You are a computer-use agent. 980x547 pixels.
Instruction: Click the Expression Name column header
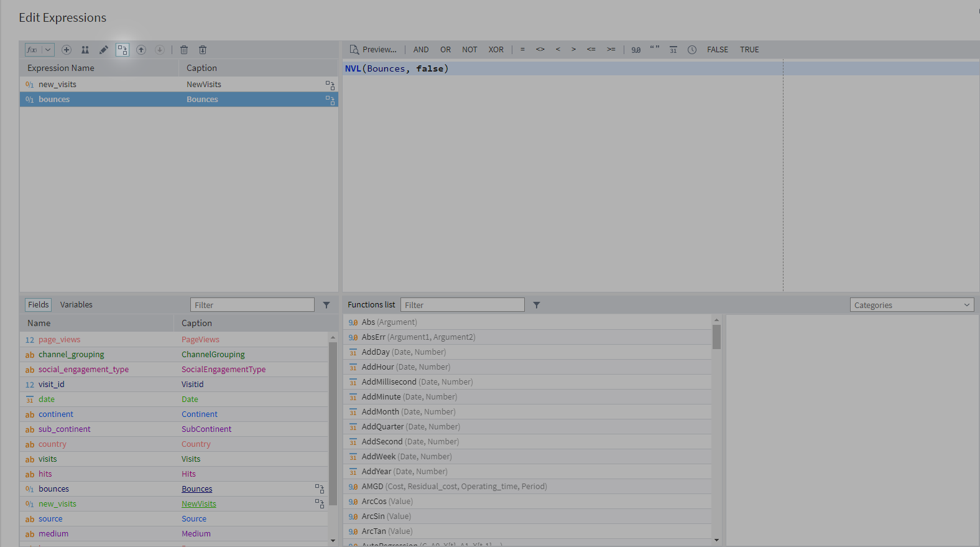coord(99,68)
